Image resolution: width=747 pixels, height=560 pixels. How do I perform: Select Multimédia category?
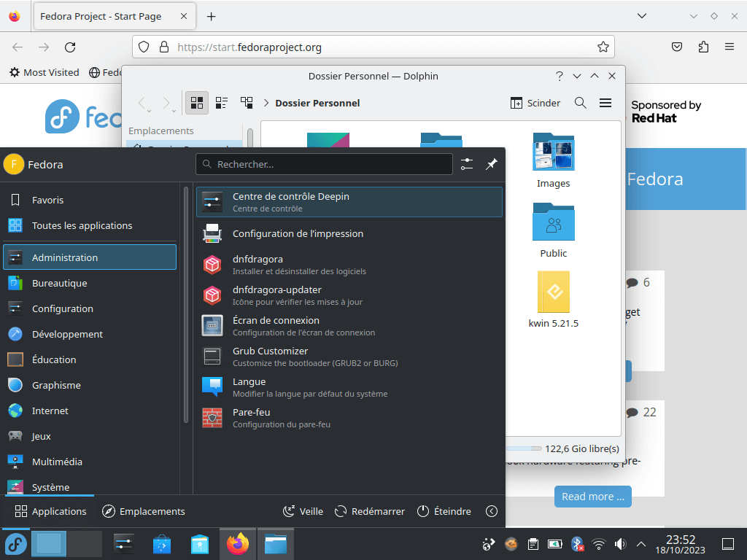pyautogui.click(x=90, y=462)
